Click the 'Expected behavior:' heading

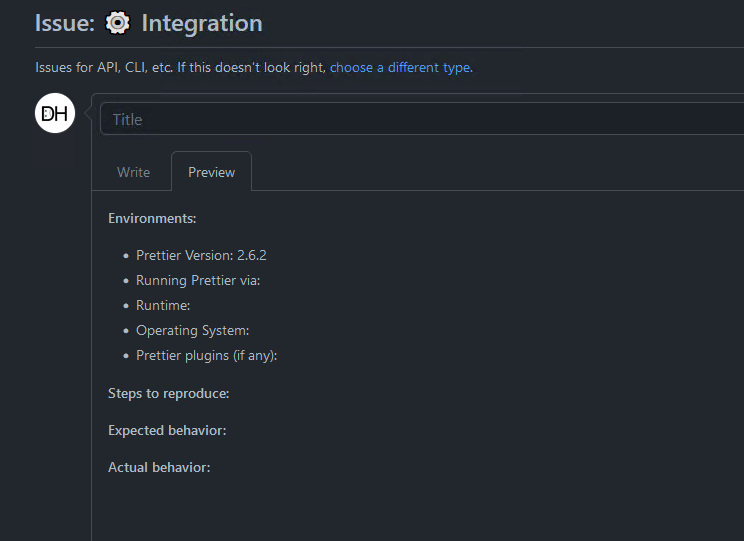(167, 430)
